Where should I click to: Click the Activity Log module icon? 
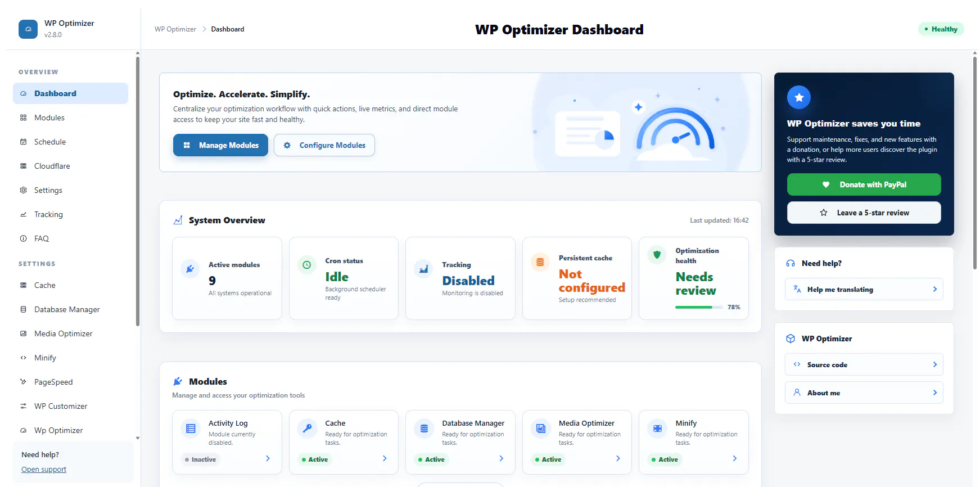191,429
